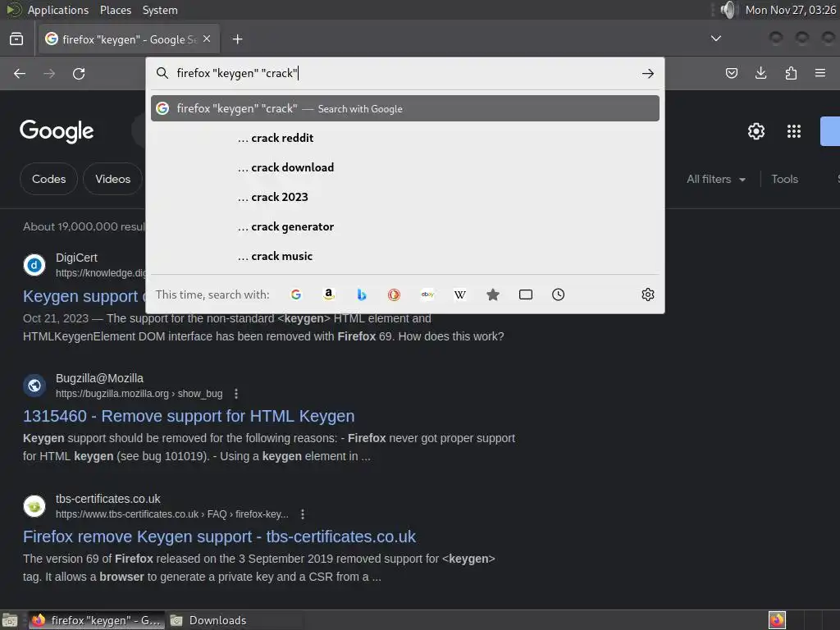This screenshot has height=630, width=840.
Task: Open a new tab with plus button
Action: tap(237, 39)
